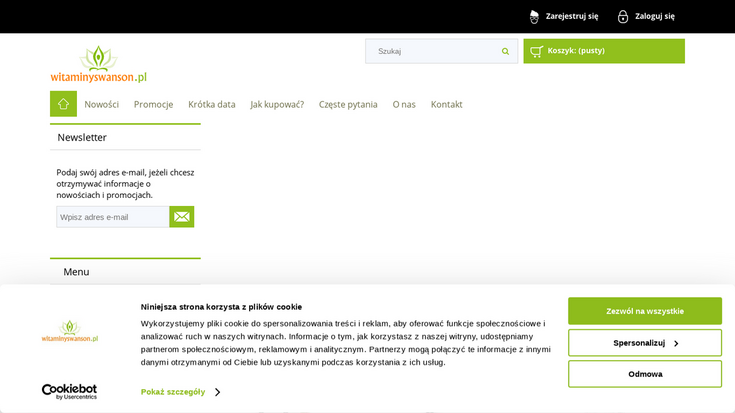Decline cookies with the Odmowa button

644,374
